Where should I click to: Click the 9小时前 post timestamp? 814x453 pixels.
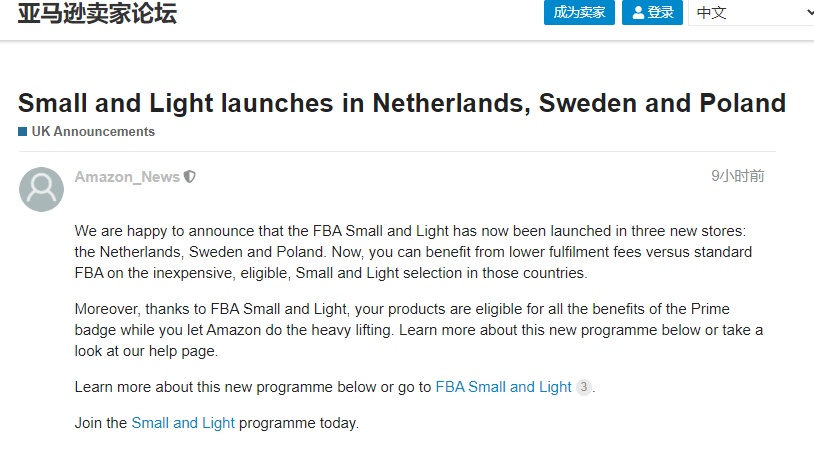[x=738, y=176]
